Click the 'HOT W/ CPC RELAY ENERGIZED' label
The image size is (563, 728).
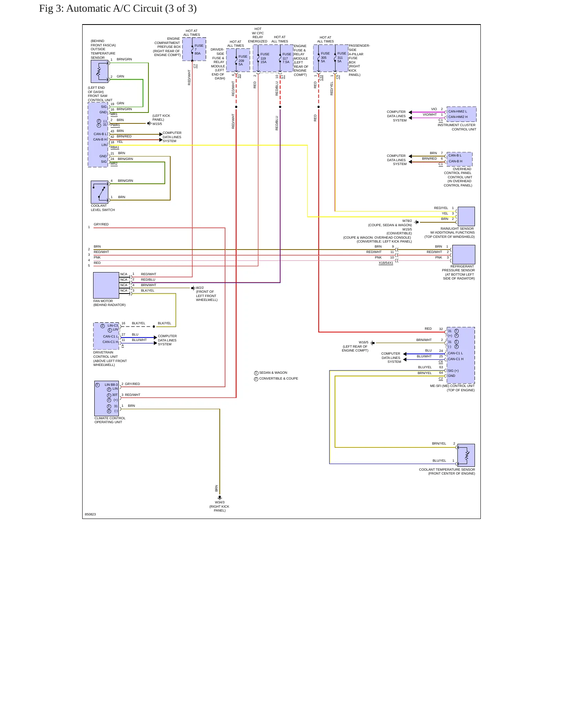pos(258,35)
